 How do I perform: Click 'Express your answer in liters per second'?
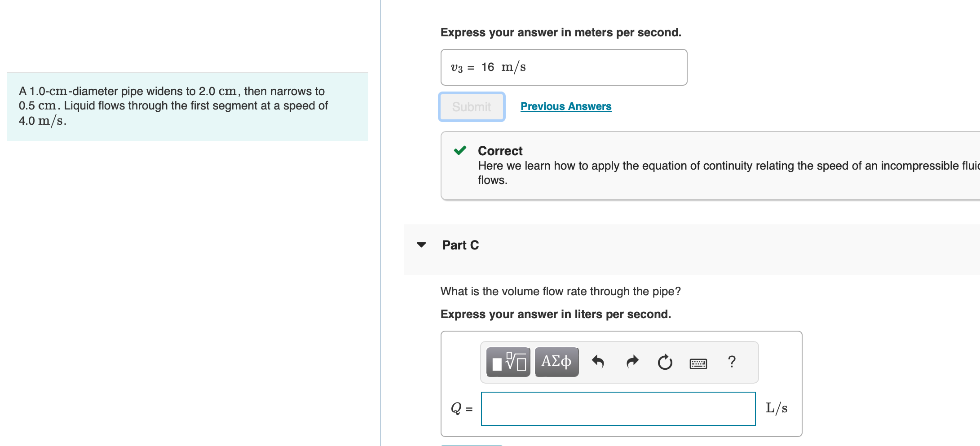tap(556, 314)
